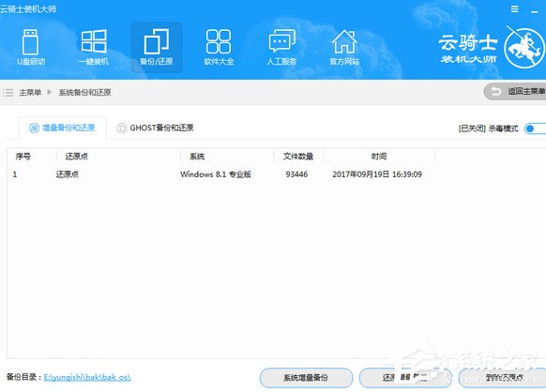Switch to 增量备份和还原 tab
Viewport: 546px width, 392px height.
(x=62, y=128)
